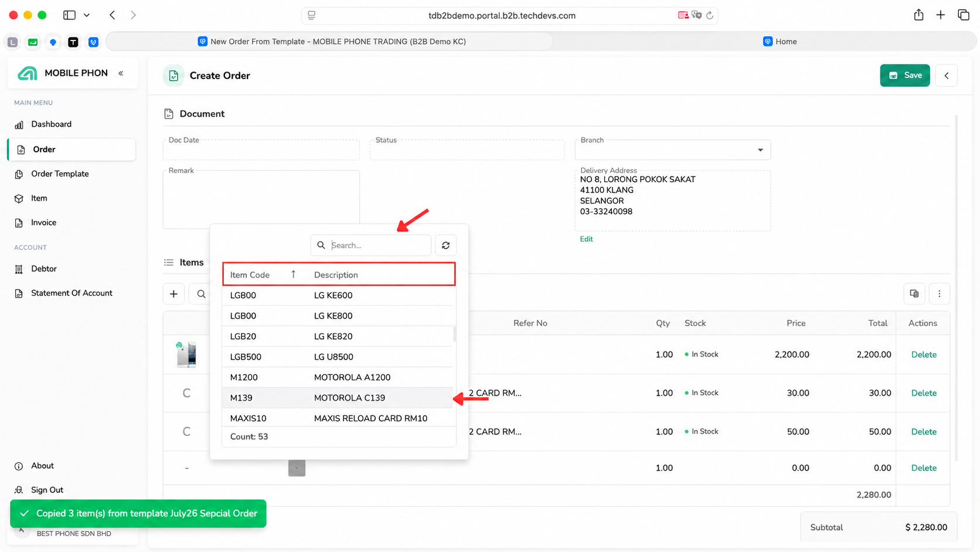Screen dimensions: 980x552
Task: Select item M139 MOTOROLA C139
Action: [x=338, y=398]
